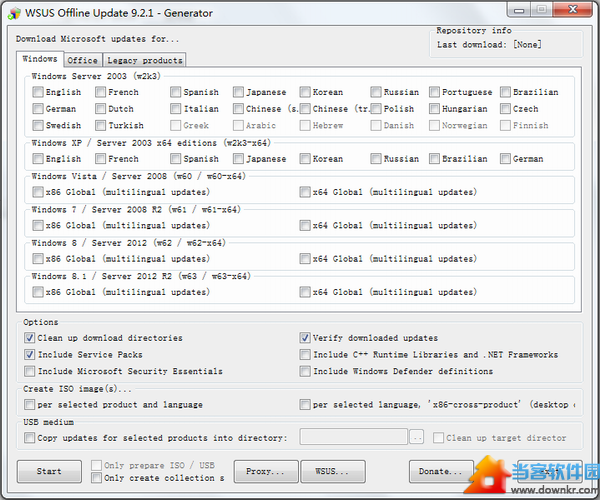This screenshot has width=600, height=500.
Task: Enable the Italian checkbox
Action: click(x=176, y=109)
